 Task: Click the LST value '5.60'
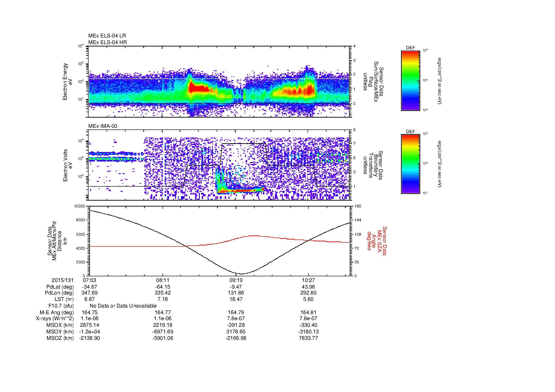(x=308, y=300)
